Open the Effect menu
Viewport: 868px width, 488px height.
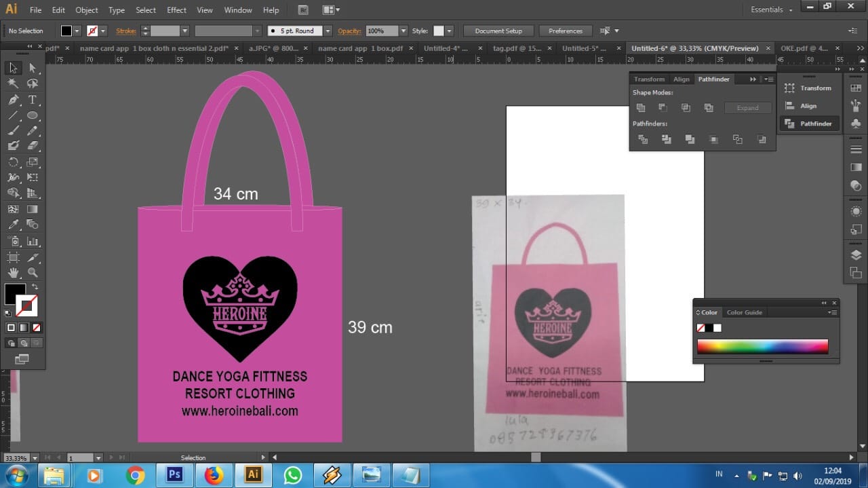pyautogui.click(x=176, y=10)
